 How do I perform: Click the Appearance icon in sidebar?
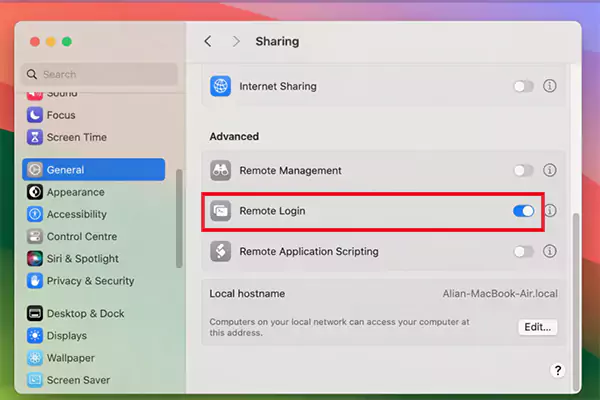(35, 192)
